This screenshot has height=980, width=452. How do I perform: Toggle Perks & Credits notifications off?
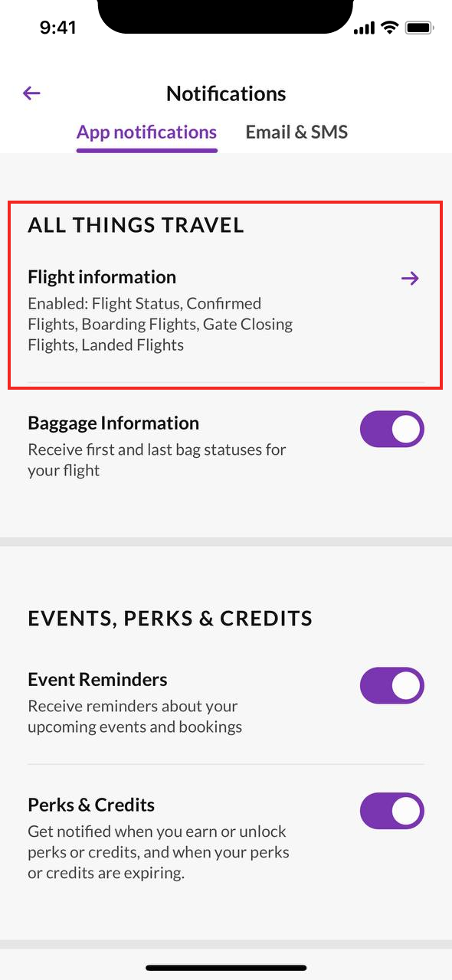point(392,811)
